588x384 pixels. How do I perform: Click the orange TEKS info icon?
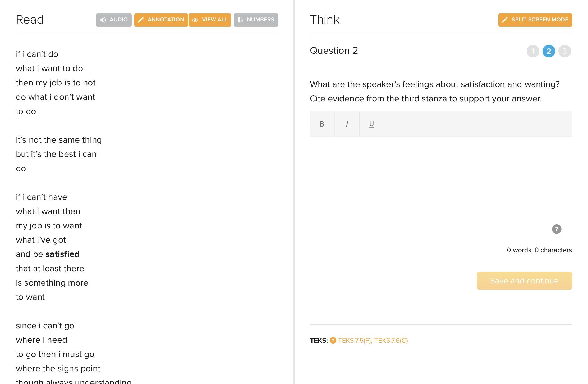coord(333,340)
